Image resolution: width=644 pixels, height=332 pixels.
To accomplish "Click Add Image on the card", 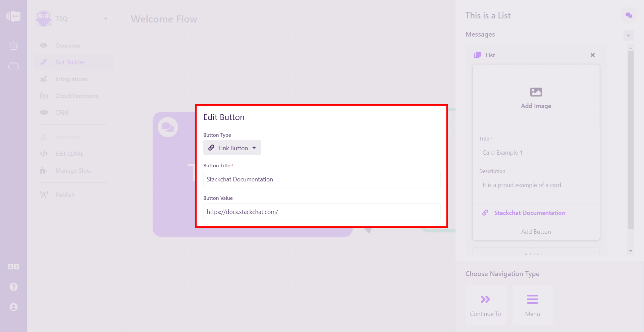I will [x=536, y=98].
